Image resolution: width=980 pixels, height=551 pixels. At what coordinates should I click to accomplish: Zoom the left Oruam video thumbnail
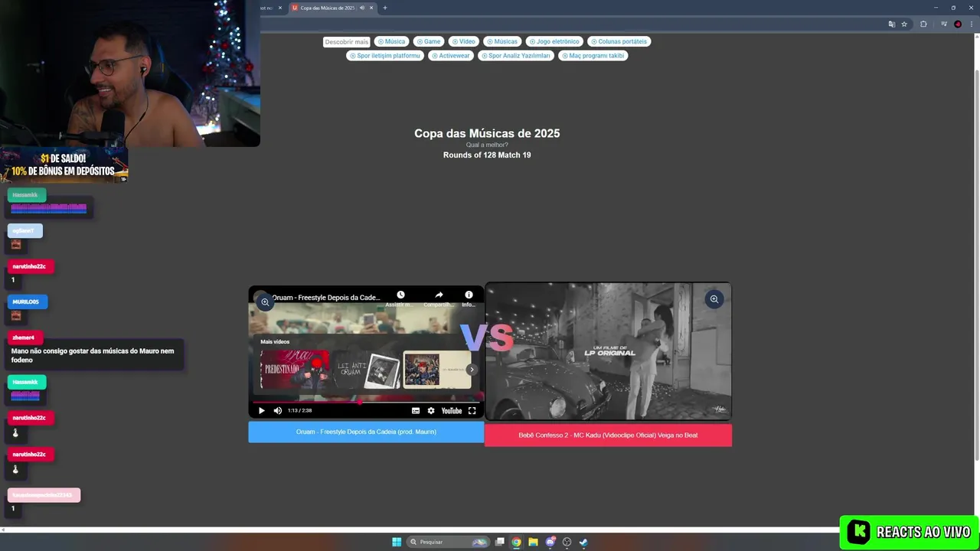coord(265,302)
